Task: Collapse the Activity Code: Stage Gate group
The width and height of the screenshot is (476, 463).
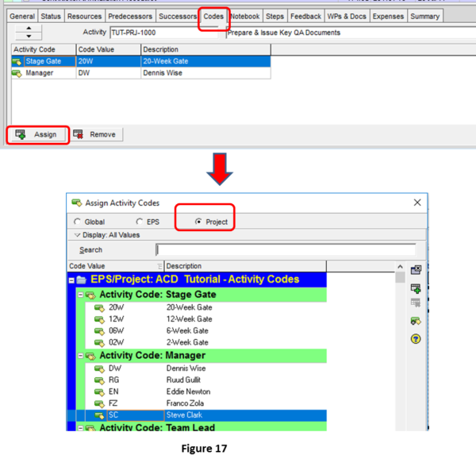Action: 79,295
